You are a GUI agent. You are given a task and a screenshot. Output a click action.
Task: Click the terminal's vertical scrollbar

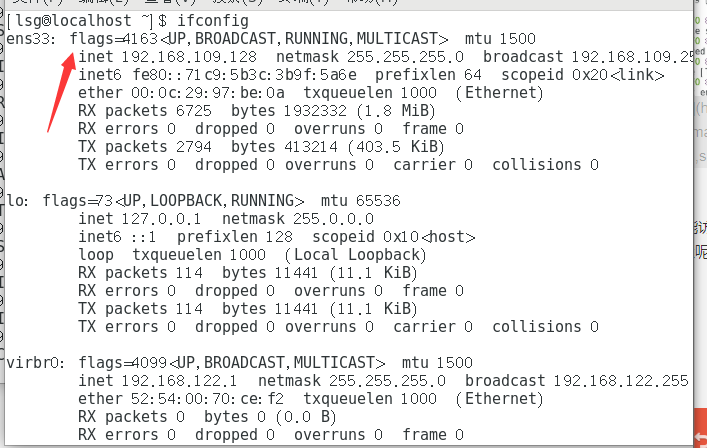pyautogui.click(x=698, y=200)
